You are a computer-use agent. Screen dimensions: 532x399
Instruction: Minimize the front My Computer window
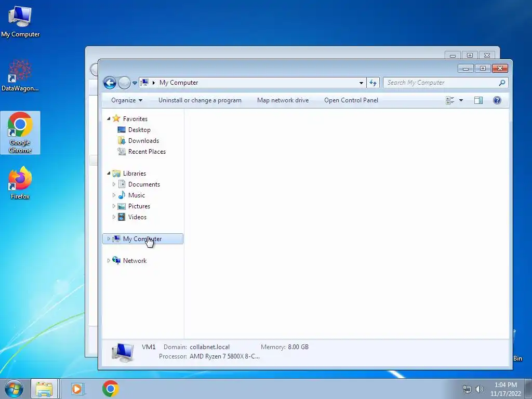pyautogui.click(x=466, y=69)
